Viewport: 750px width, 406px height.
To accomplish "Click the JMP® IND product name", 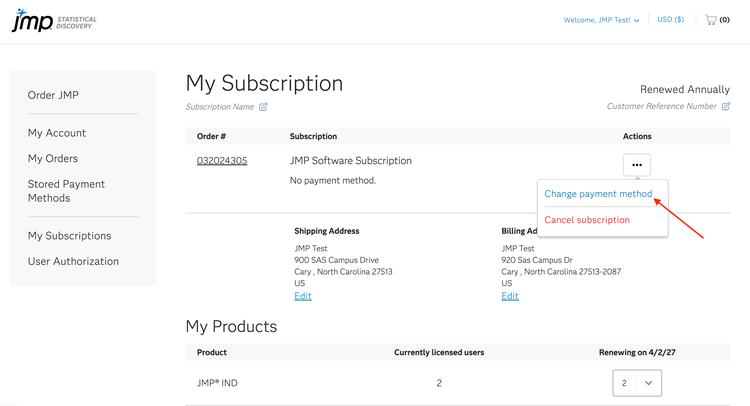I will 217,383.
